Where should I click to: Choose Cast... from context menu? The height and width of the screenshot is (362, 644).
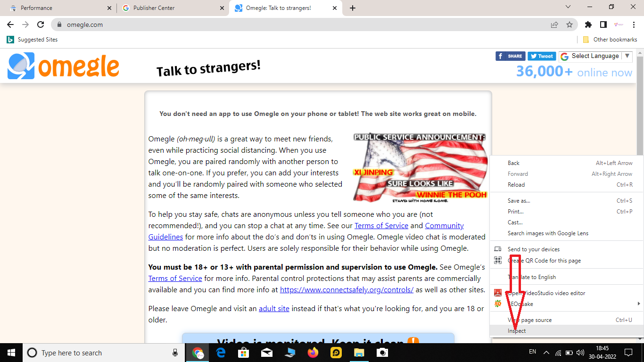pyautogui.click(x=567, y=222)
